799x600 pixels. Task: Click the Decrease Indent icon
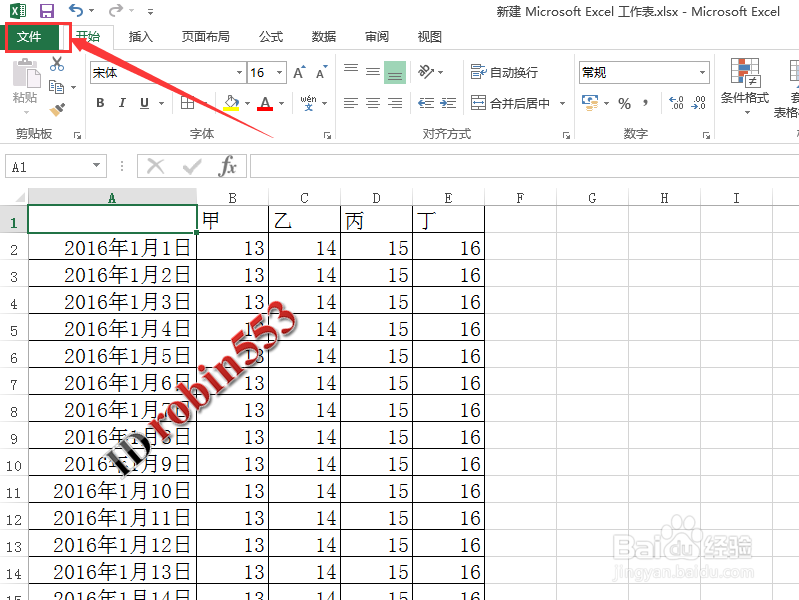[x=426, y=103]
